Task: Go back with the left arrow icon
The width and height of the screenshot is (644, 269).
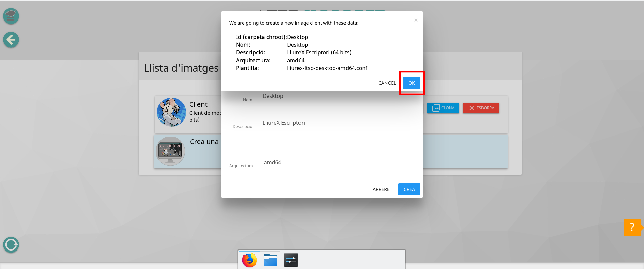Action: click(x=11, y=40)
